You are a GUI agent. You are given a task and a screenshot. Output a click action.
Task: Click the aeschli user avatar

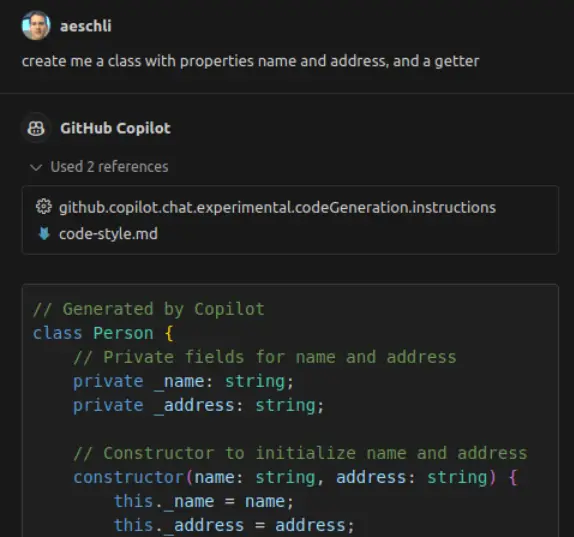(36, 25)
